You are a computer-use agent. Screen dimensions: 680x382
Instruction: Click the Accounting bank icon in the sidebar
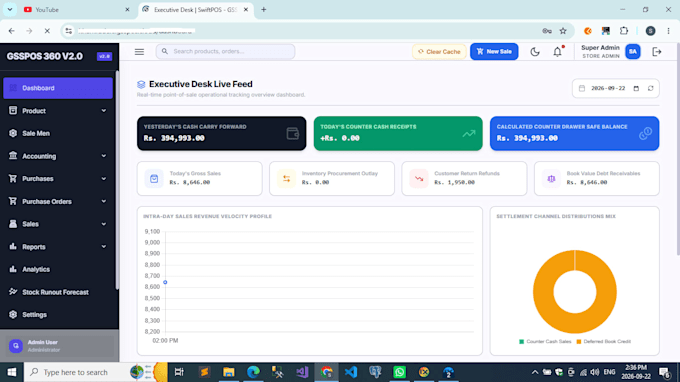[x=13, y=156]
